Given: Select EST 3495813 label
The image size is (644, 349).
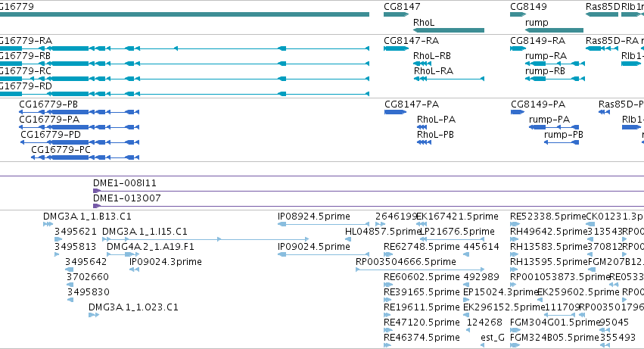Looking at the screenshot, I should (x=75, y=247).
